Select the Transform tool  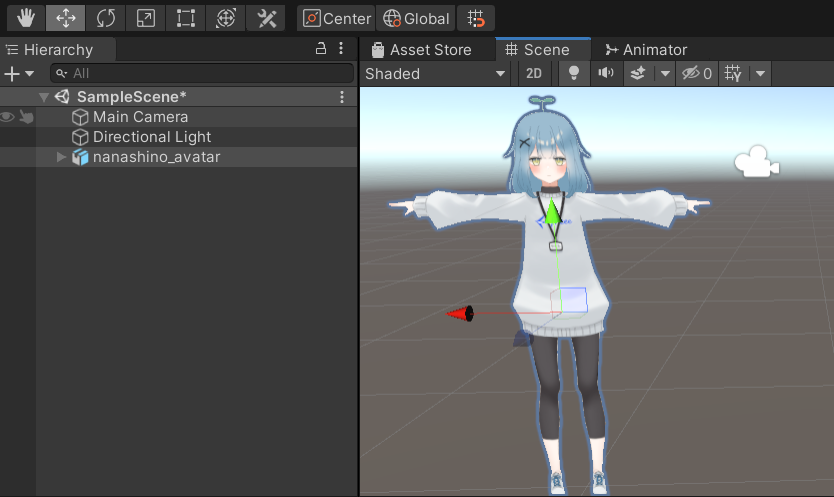click(x=226, y=18)
